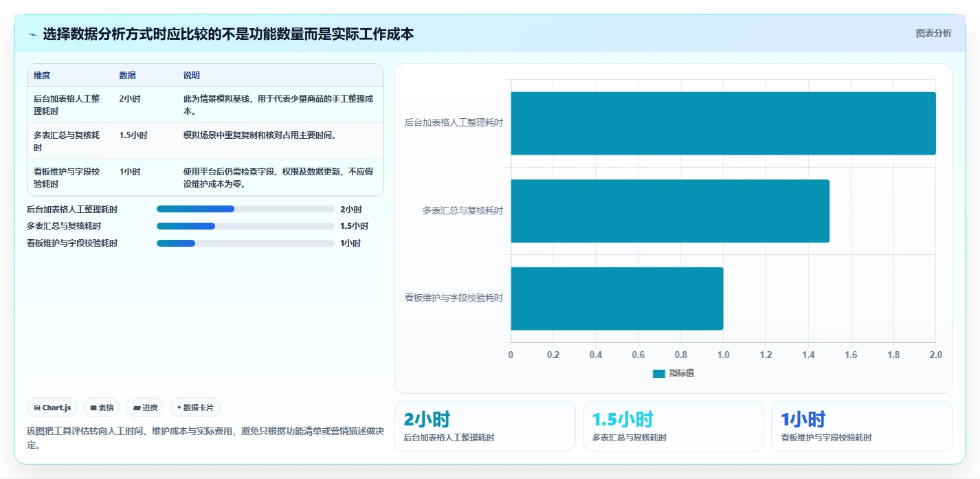This screenshot has width=980, height=479.
Task: Click the 2.0 x-axis tick label
Action: point(936,355)
